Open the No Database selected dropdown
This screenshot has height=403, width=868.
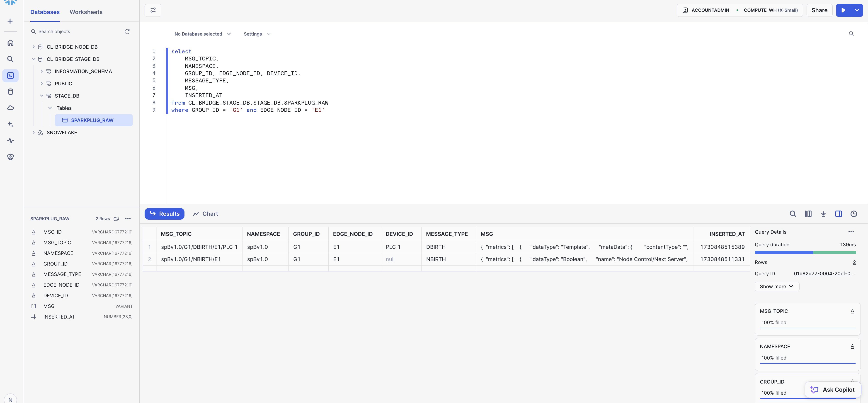(x=203, y=34)
